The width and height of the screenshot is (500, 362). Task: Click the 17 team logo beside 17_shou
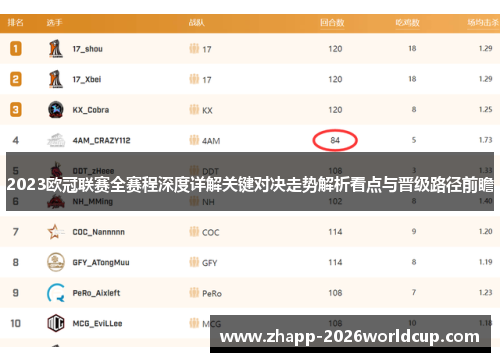coord(56,49)
